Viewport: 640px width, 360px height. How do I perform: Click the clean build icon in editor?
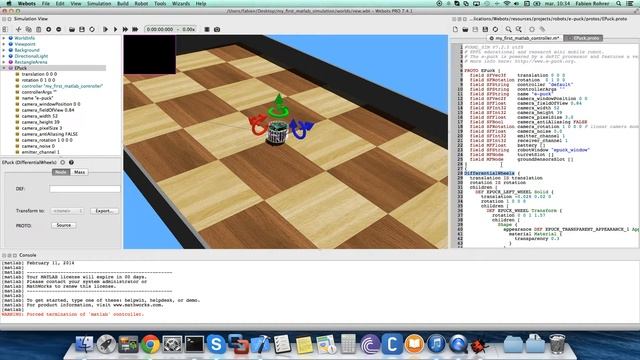[542, 29]
